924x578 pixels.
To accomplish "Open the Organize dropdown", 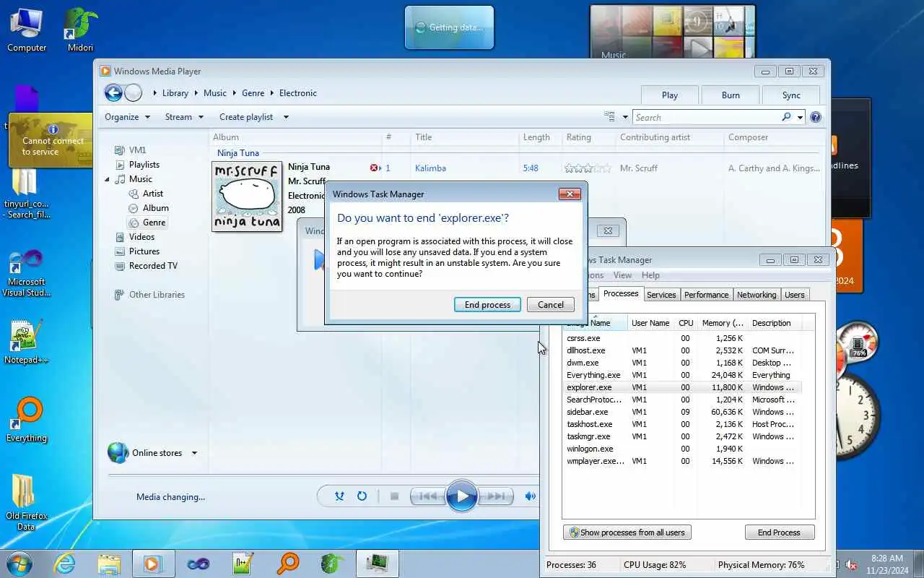I will [128, 117].
